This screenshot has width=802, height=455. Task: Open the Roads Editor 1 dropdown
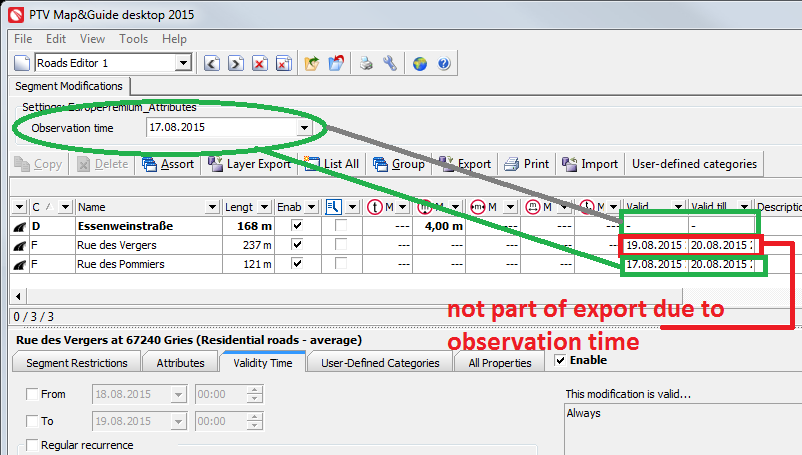point(182,63)
